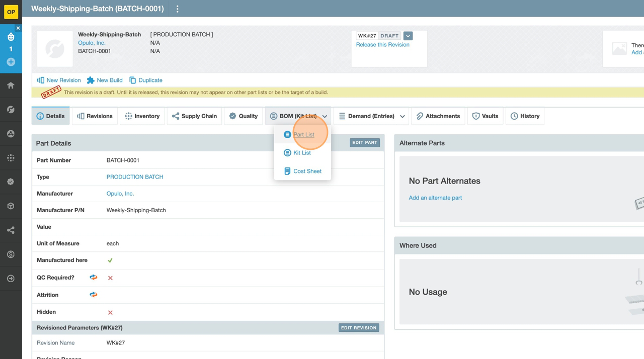
Task: Click the blue plus icon in the sidebar
Action: pos(11,62)
